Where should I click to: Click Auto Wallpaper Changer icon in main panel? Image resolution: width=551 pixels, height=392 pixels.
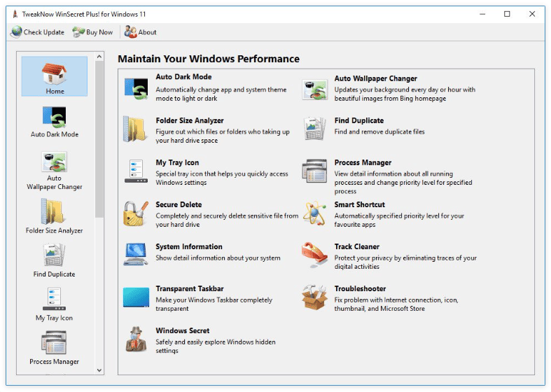pos(314,90)
